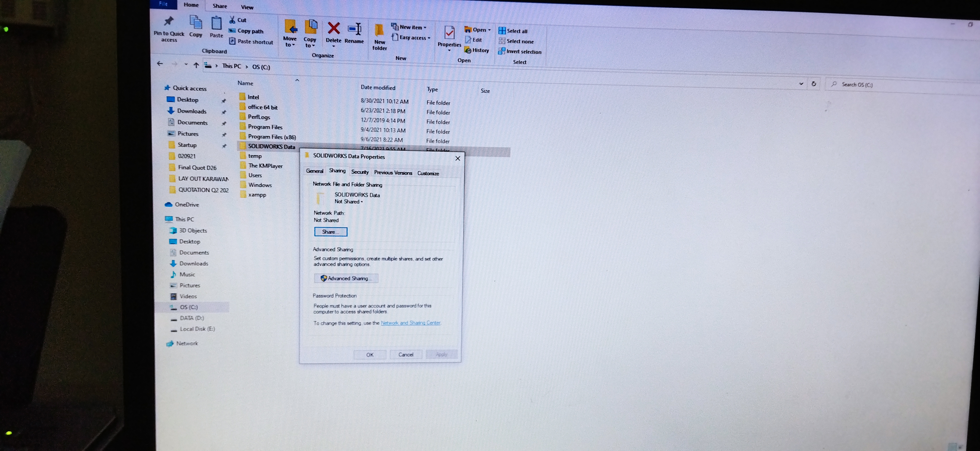Select the office 64 bit folder

pyautogui.click(x=259, y=107)
